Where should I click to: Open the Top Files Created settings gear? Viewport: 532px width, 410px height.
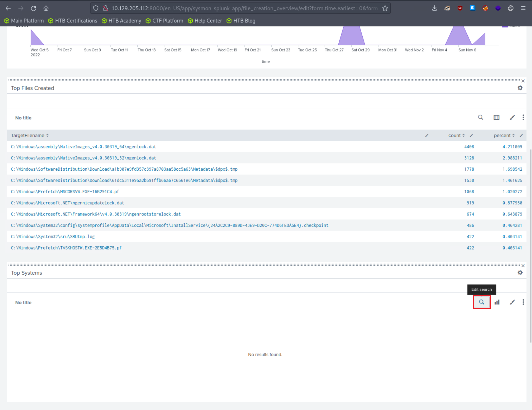[520, 88]
